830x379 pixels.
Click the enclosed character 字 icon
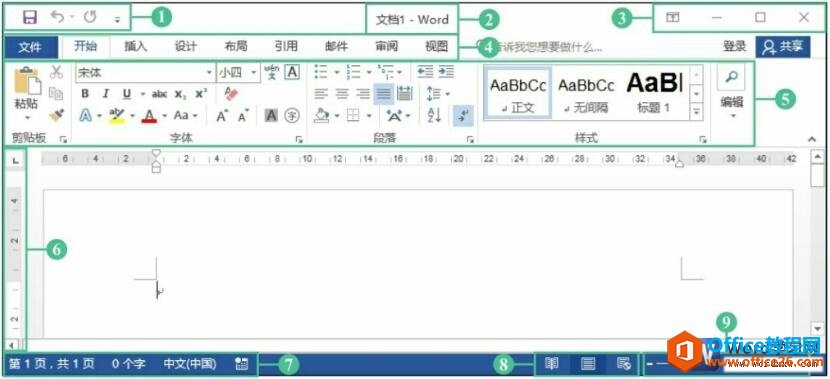pos(292,115)
